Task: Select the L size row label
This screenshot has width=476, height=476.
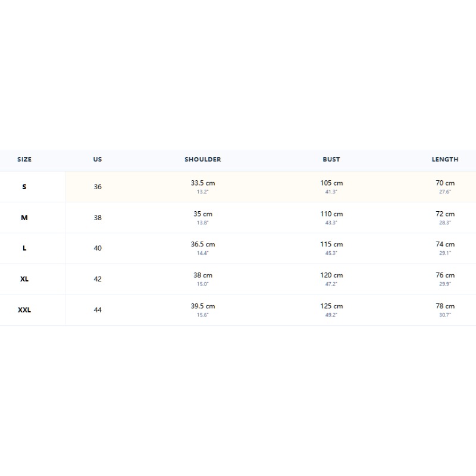Action: pyautogui.click(x=24, y=248)
